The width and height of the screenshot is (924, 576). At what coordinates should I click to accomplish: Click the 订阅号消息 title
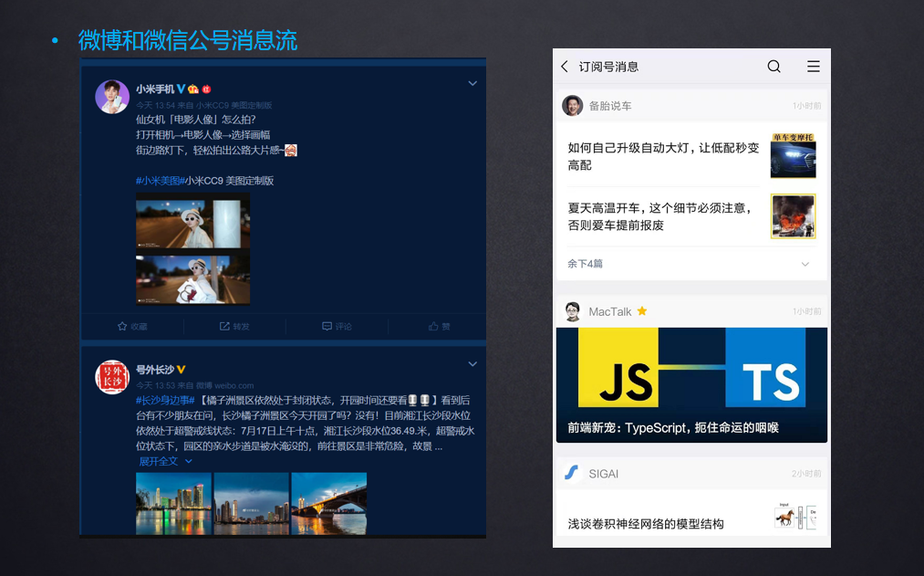coord(608,67)
